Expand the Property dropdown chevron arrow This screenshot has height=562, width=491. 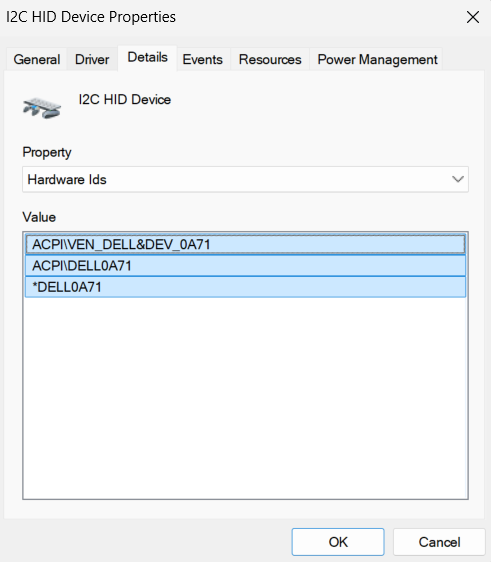point(458,179)
